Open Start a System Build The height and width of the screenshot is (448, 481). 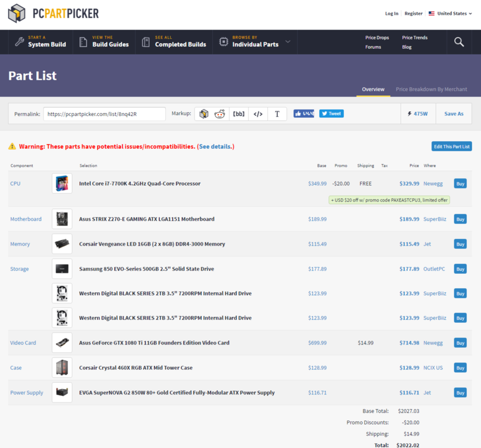pos(41,42)
